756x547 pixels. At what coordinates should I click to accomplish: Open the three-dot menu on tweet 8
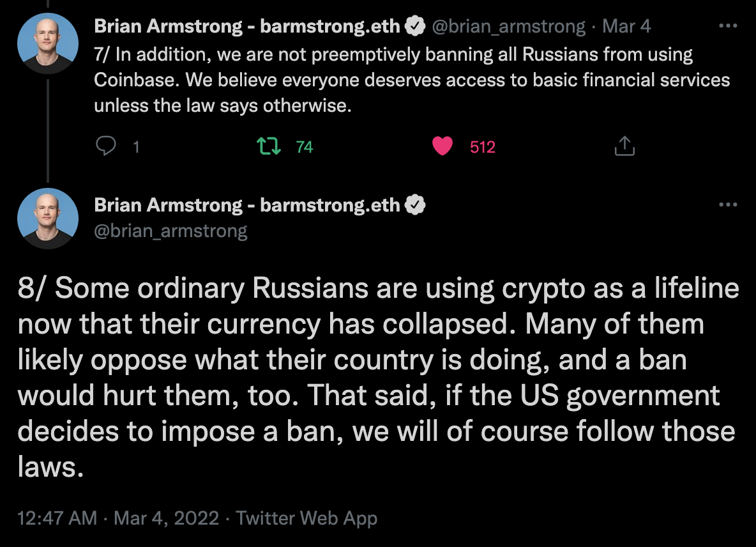click(x=727, y=204)
